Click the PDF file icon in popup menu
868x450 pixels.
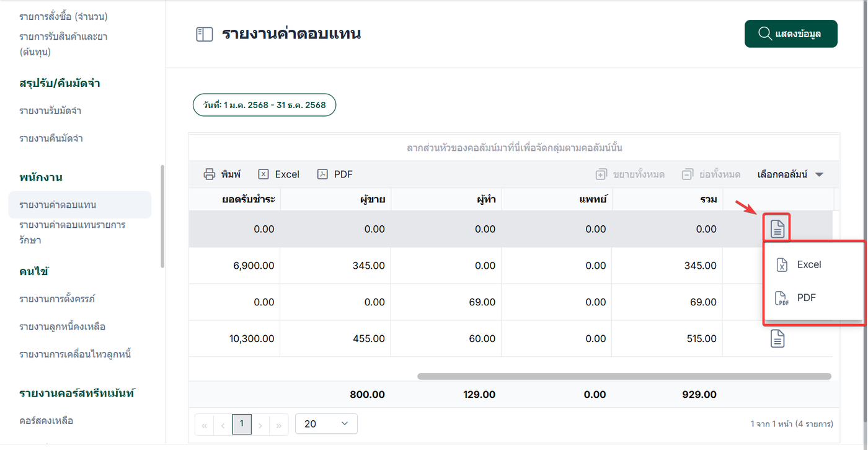pyautogui.click(x=782, y=298)
